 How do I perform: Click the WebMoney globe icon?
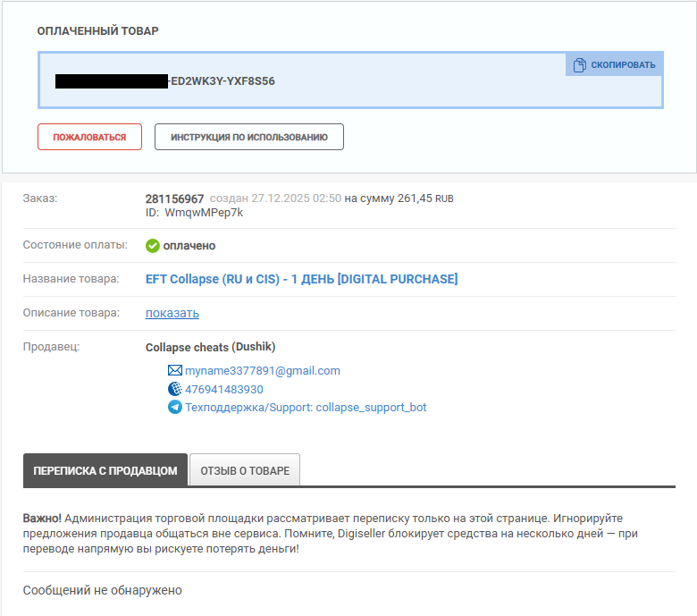coord(174,389)
